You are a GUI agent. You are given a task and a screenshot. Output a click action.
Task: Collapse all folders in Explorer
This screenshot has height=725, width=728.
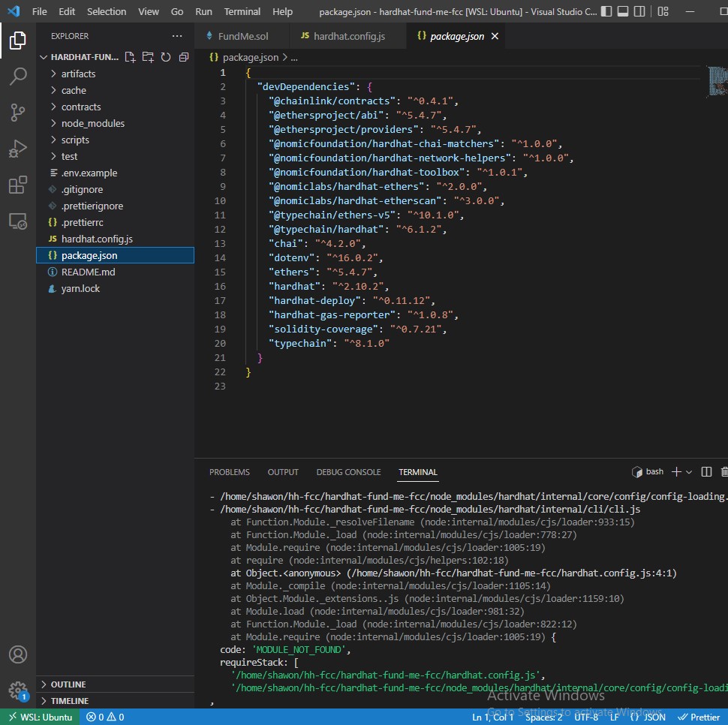pyautogui.click(x=184, y=57)
